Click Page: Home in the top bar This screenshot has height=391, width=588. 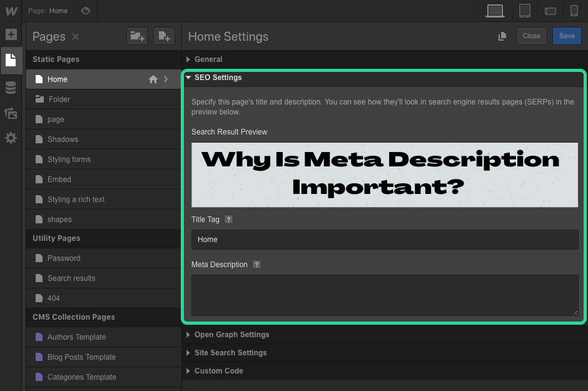[x=49, y=10]
